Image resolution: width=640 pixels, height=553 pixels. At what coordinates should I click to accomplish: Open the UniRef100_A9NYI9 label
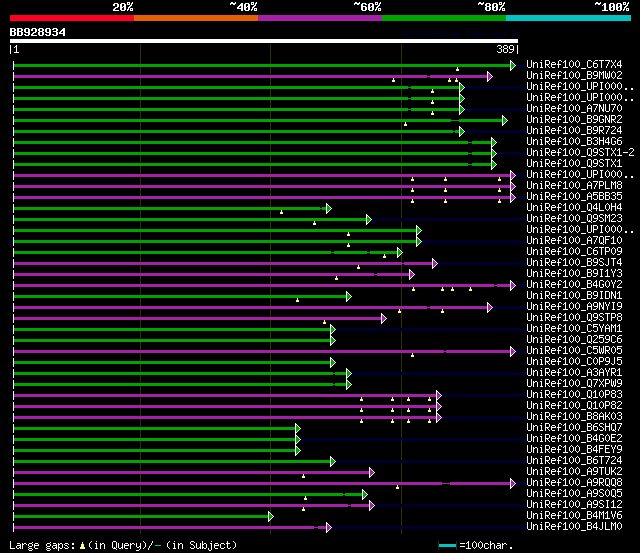click(x=574, y=307)
